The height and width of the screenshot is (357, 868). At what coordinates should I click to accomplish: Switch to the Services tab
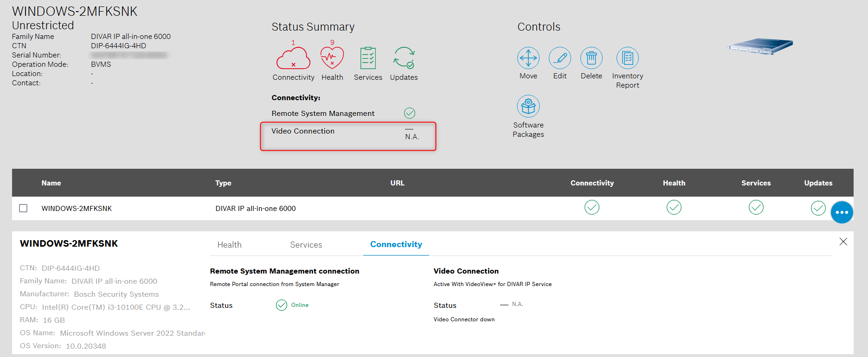(306, 245)
